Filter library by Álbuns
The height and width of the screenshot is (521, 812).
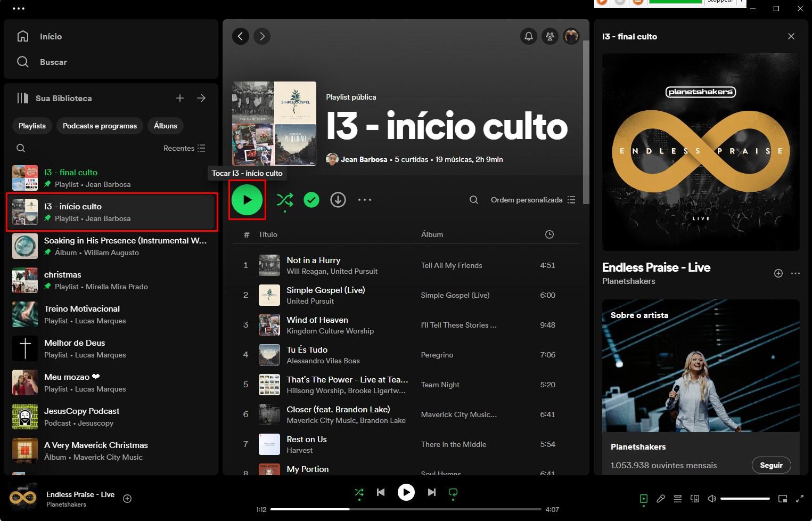(x=166, y=126)
